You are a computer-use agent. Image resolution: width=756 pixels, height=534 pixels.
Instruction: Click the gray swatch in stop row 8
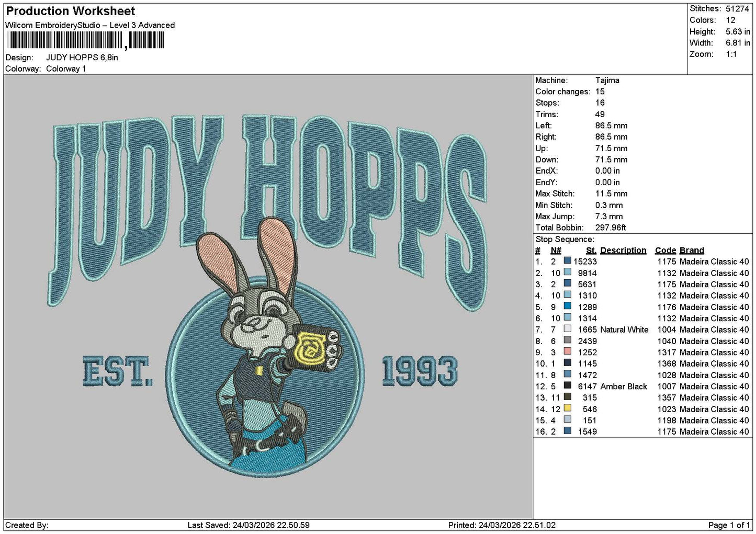[x=567, y=340]
